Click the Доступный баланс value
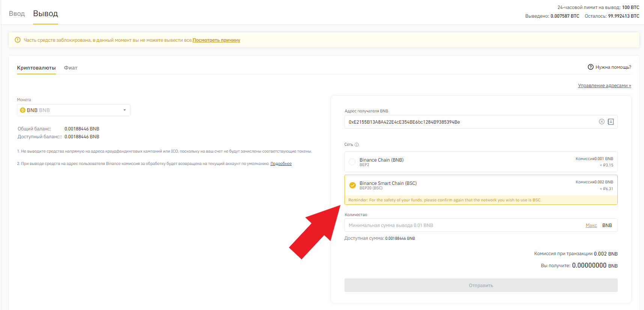Image resolution: width=644 pixels, height=310 pixels. pos(82,137)
